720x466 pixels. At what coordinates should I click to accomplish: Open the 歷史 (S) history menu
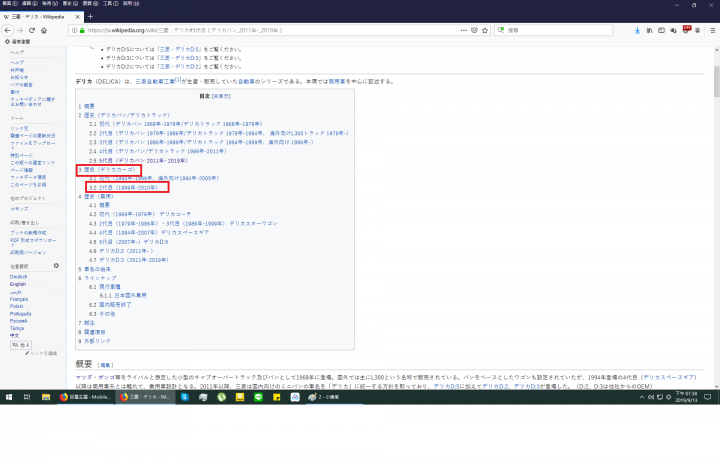point(70,3)
